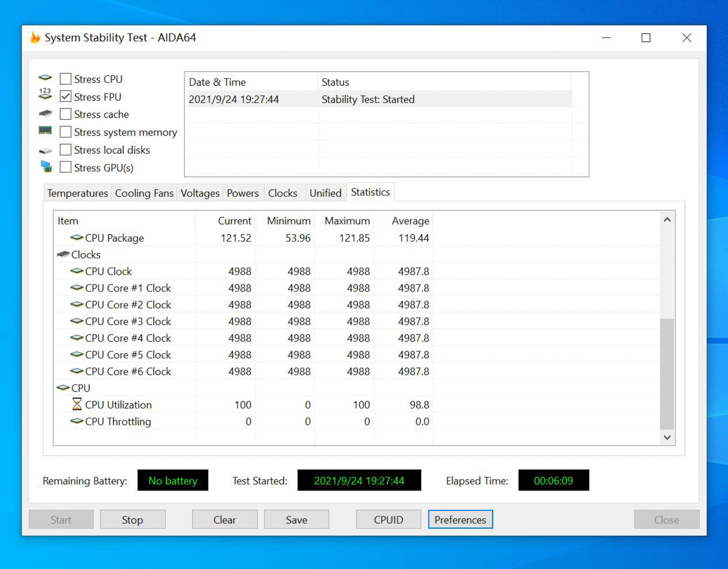Screen dimensions: 728x569
Task: Switch to the Temperatures tab
Action: click(77, 193)
